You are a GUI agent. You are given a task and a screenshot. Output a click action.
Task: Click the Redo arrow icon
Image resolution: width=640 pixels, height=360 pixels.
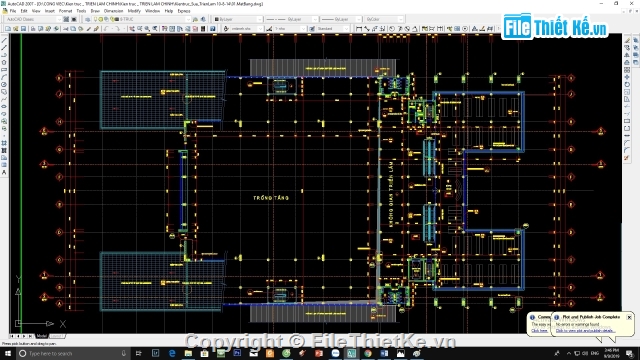[x=117, y=29]
